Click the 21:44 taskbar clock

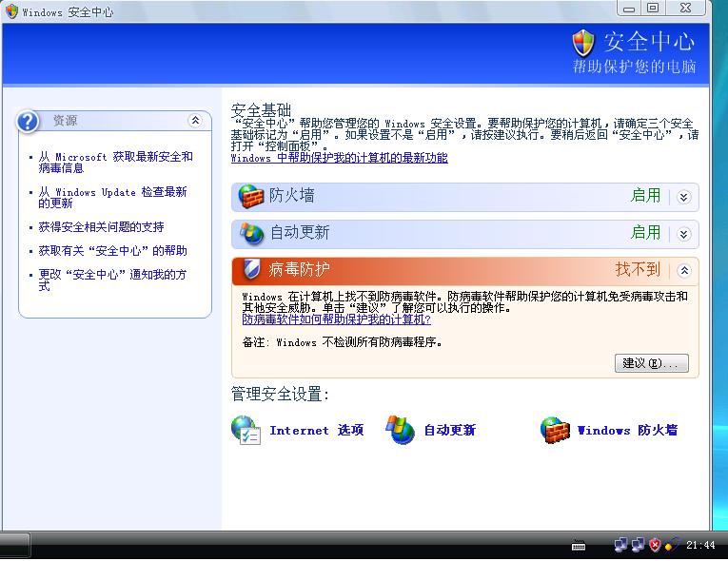pos(700,545)
